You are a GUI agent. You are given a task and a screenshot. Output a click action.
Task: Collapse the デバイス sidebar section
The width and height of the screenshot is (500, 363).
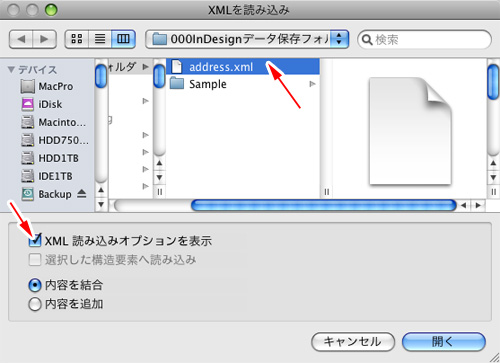[11, 70]
